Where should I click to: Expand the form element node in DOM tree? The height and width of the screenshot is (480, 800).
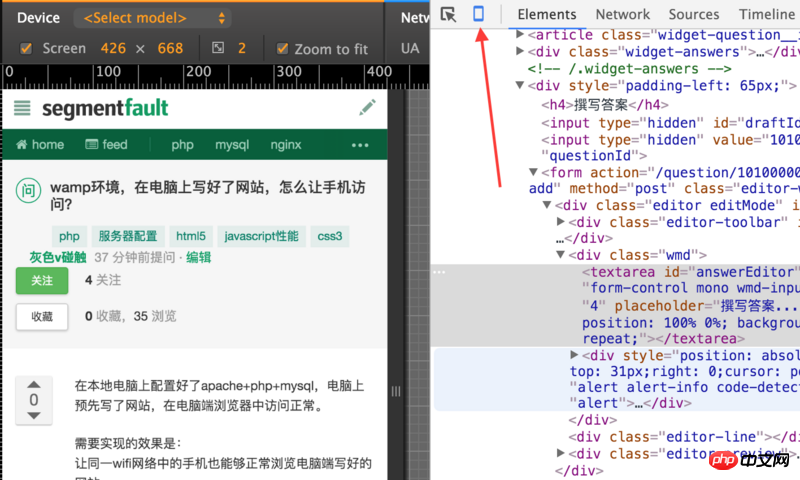pyautogui.click(x=533, y=172)
